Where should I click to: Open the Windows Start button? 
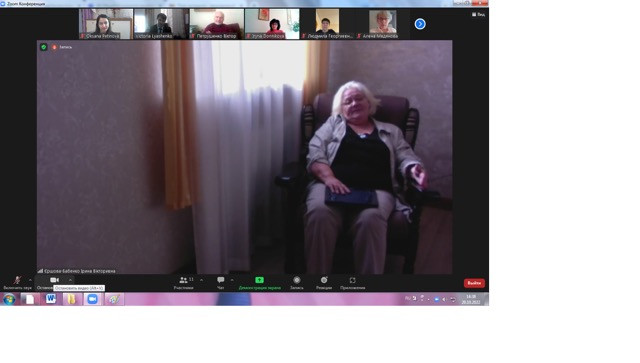click(x=9, y=299)
